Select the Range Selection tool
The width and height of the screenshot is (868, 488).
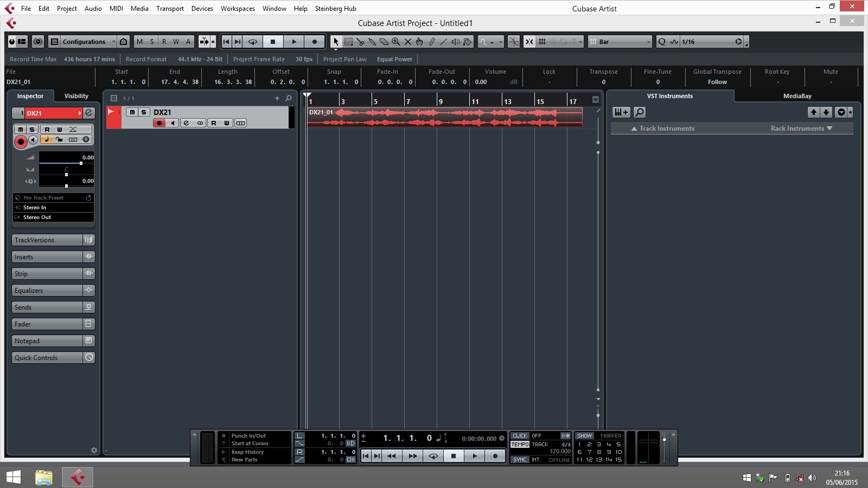tap(348, 42)
